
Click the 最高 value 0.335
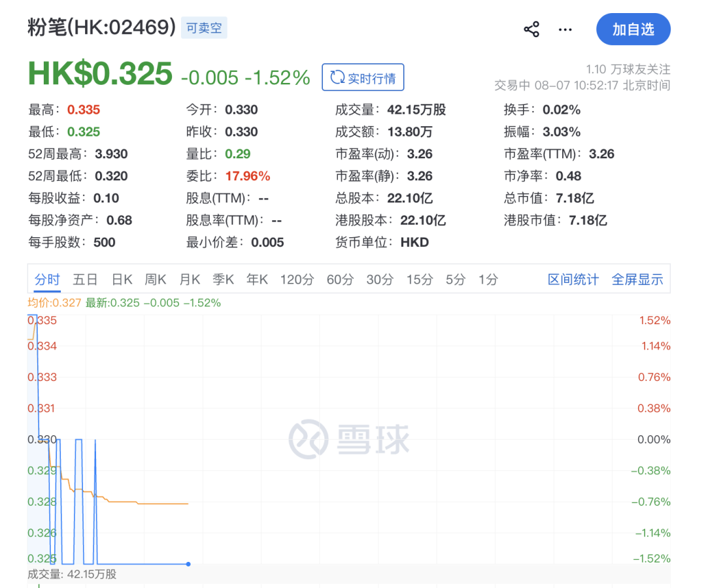tap(83, 110)
